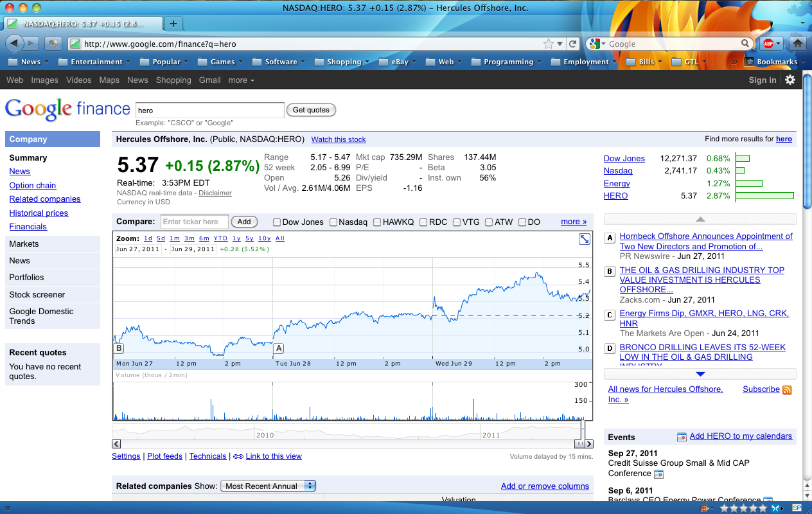Open the Shopping bookmarks folder
The image size is (812, 514).
pyautogui.click(x=342, y=62)
